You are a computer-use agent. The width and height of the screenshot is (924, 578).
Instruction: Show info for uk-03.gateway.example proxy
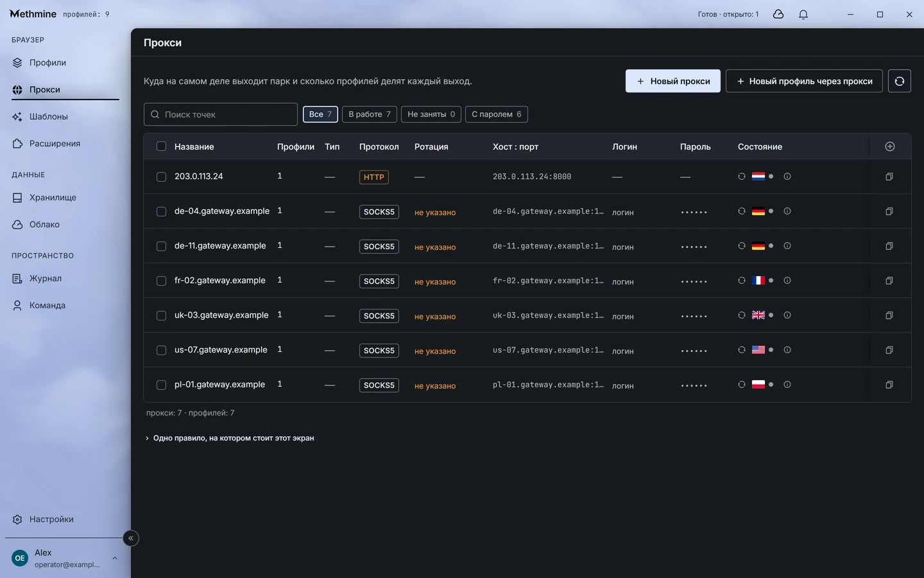(x=787, y=315)
